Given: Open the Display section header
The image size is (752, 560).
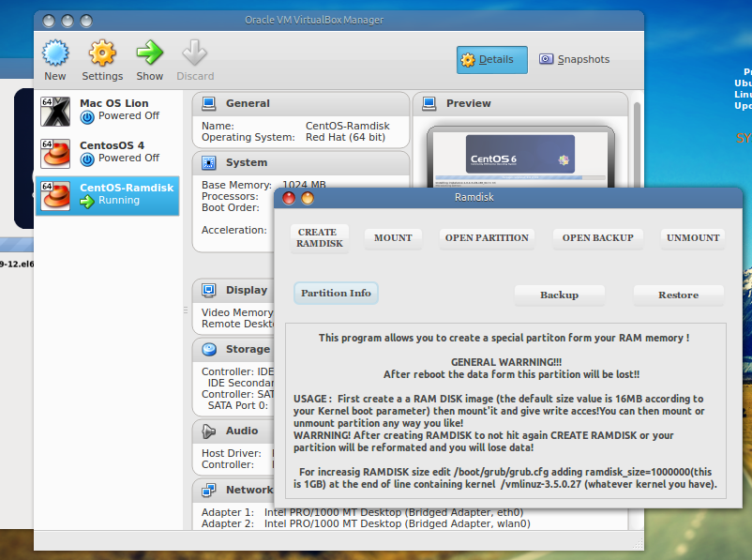Looking at the screenshot, I should 233,290.
